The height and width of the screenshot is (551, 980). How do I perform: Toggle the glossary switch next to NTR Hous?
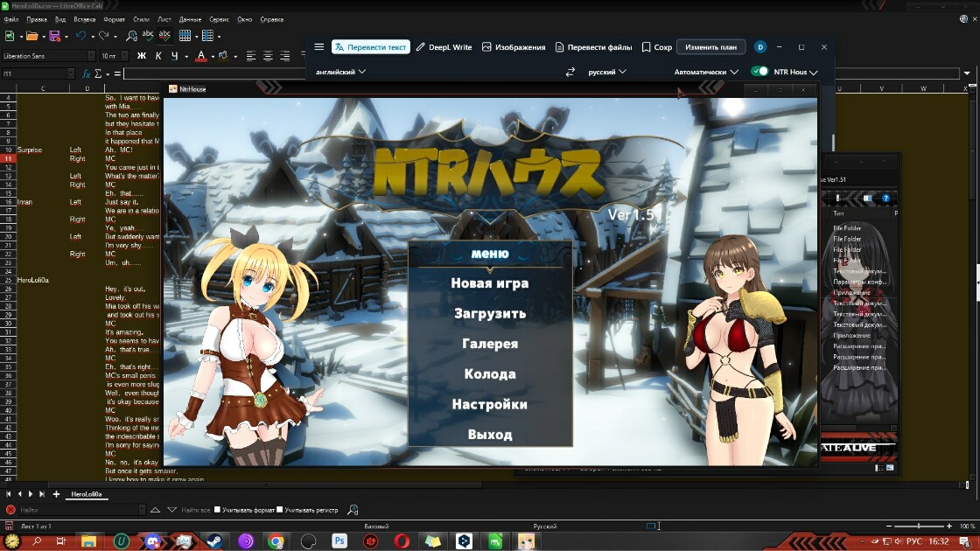tap(759, 71)
